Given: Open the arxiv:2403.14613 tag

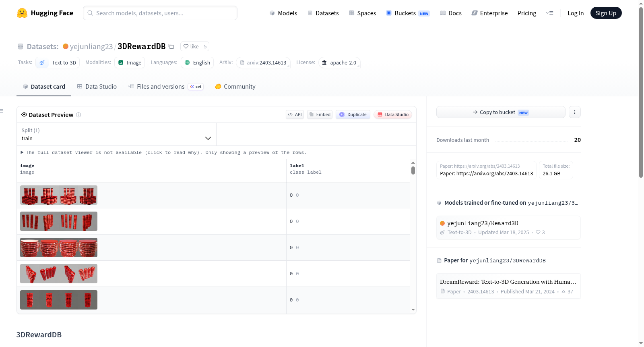Looking at the screenshot, I should tap(263, 62).
